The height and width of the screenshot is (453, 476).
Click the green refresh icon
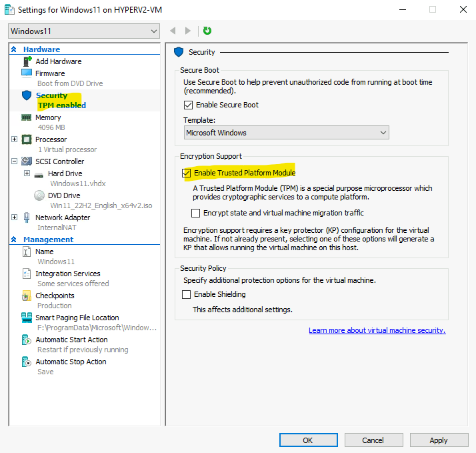207,31
